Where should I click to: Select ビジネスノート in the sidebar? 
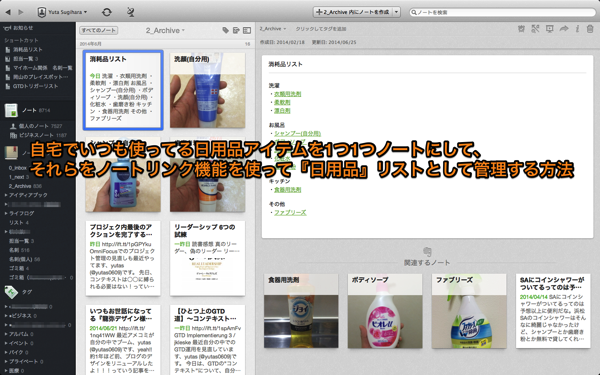click(38, 135)
